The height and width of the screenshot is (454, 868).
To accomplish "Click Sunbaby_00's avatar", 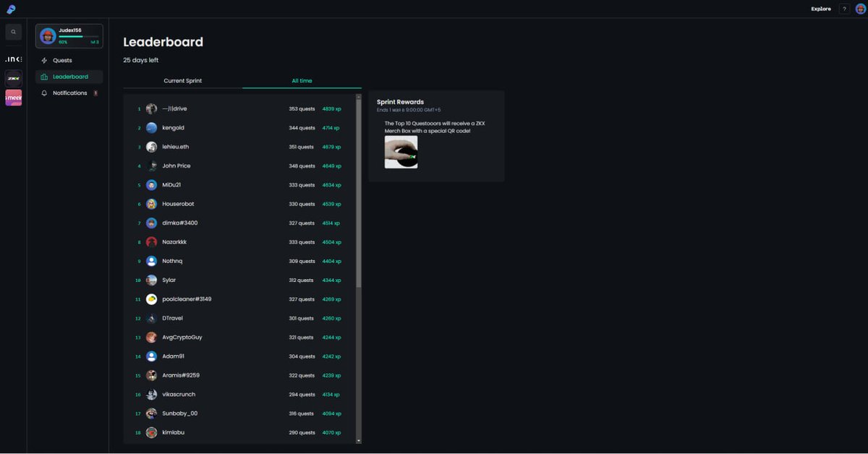I will click(x=151, y=414).
